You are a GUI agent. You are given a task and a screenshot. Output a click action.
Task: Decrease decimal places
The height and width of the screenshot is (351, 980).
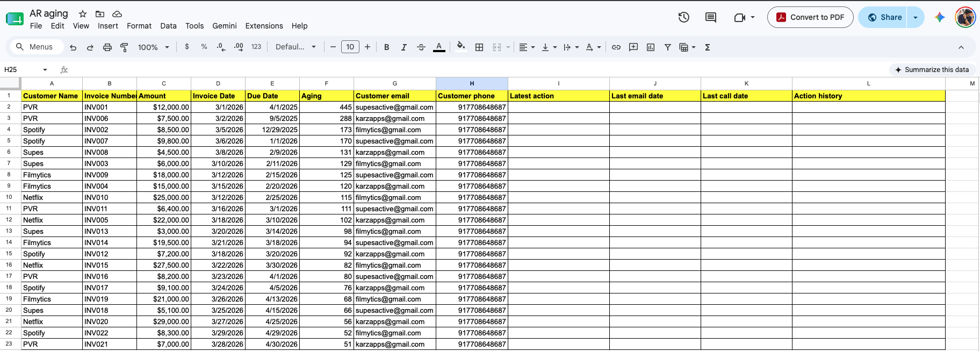[x=221, y=47]
